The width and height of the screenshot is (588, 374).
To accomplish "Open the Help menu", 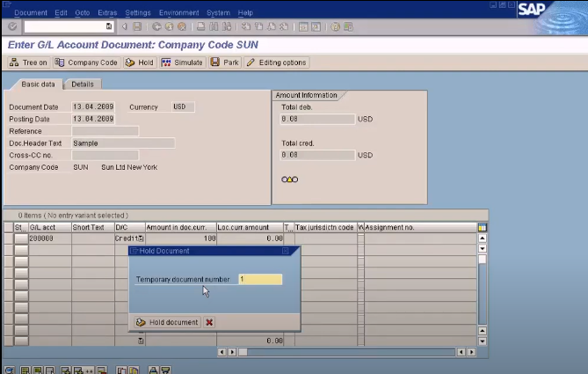I will click(245, 13).
